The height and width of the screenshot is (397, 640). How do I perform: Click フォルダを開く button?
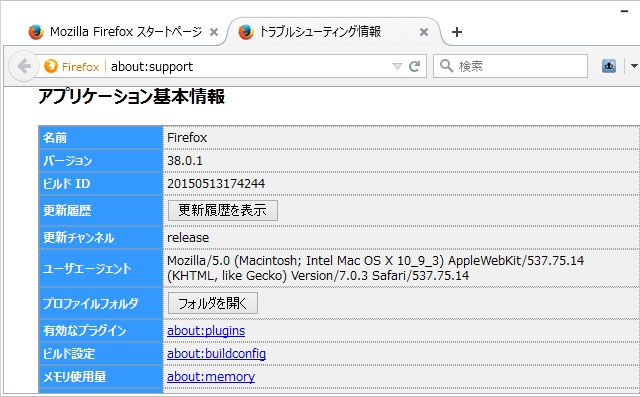[x=213, y=303]
